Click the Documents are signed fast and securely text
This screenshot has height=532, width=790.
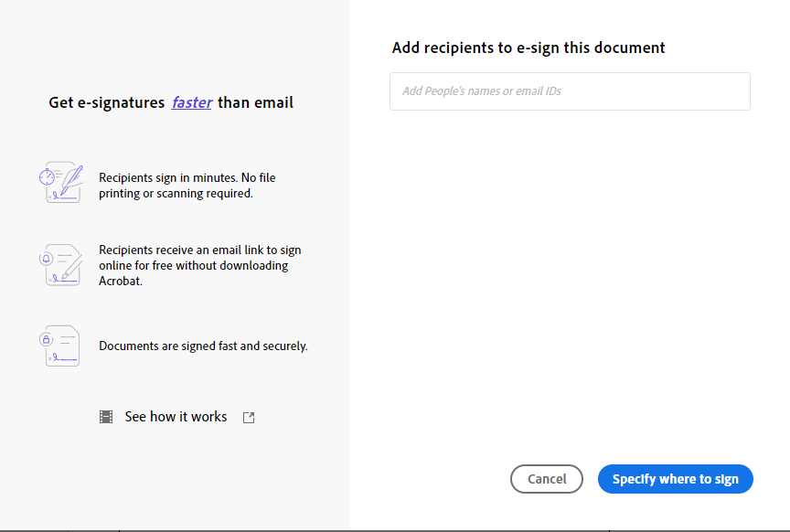[203, 346]
